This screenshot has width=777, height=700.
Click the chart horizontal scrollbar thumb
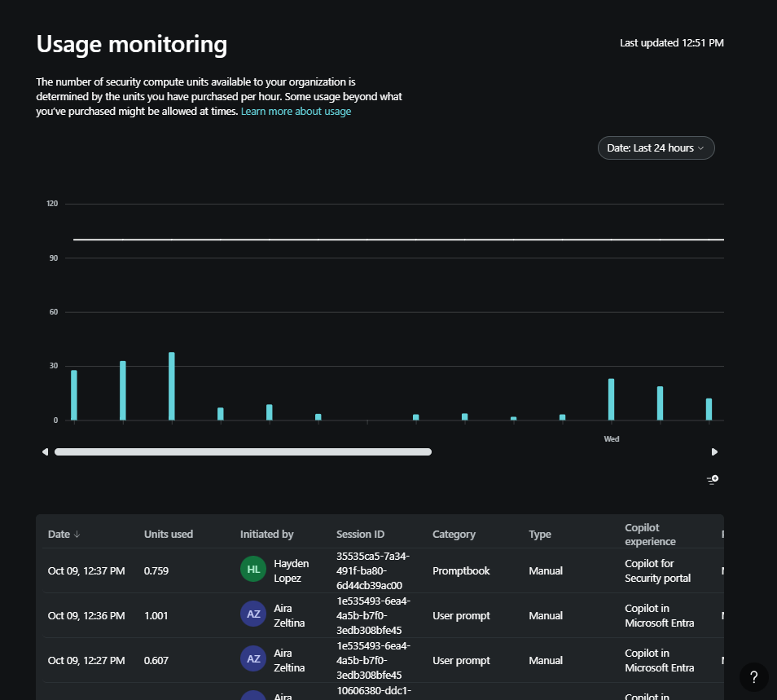[x=243, y=451]
